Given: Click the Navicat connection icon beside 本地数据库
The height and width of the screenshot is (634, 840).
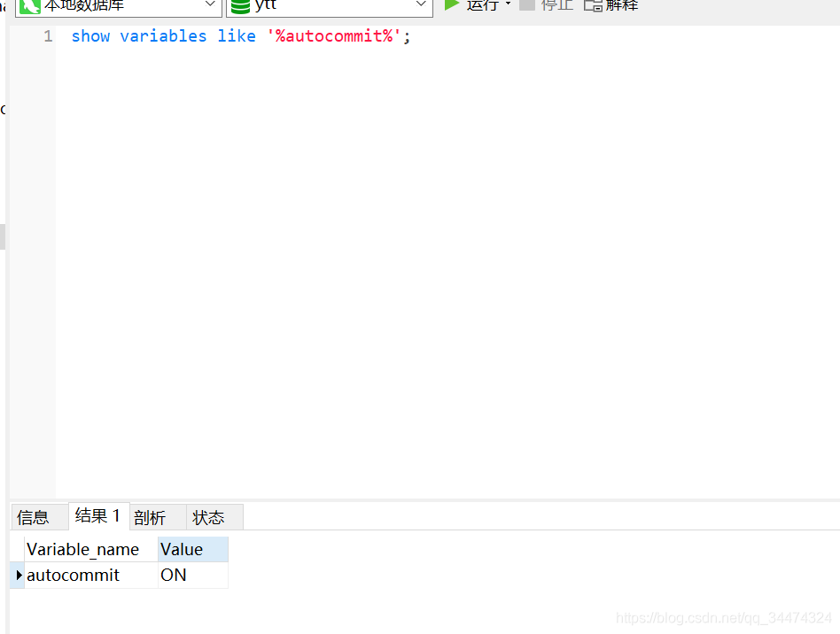Looking at the screenshot, I should (x=30, y=7).
